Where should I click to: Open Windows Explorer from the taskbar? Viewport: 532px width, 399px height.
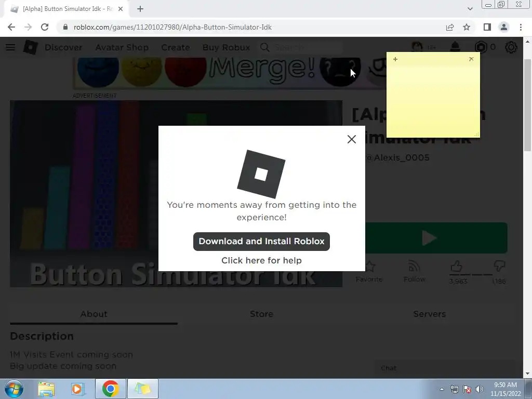pyautogui.click(x=46, y=389)
